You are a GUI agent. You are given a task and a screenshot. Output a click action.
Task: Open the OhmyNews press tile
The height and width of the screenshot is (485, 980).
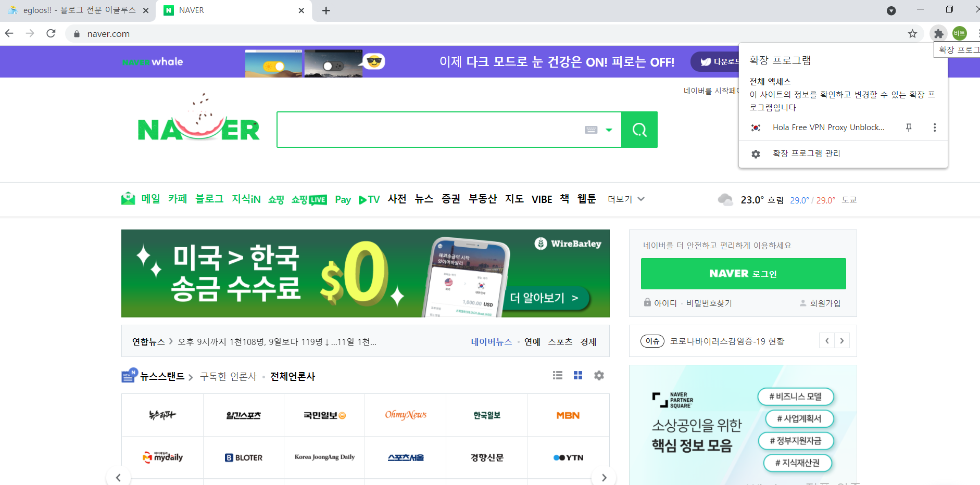[406, 415]
